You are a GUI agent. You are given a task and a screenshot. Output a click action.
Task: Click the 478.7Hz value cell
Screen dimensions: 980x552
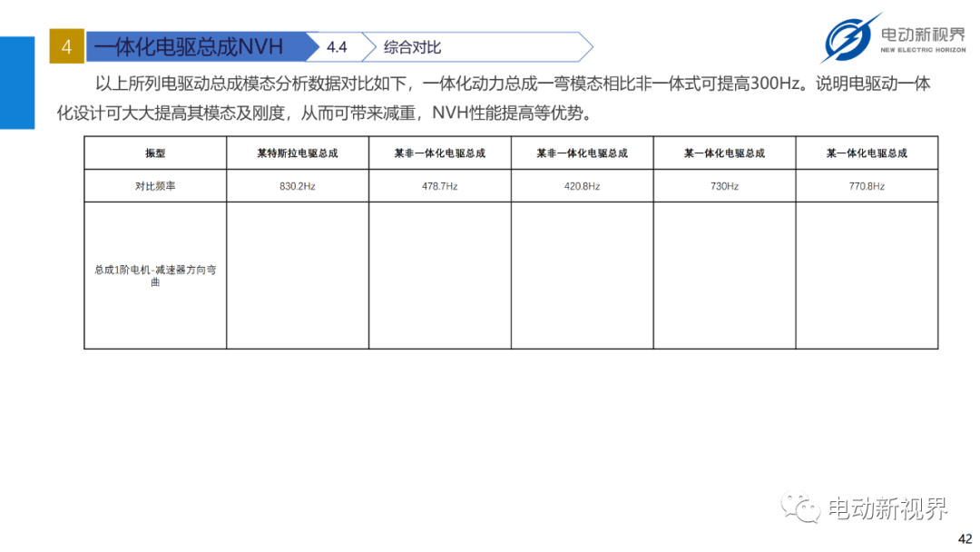[x=440, y=186]
